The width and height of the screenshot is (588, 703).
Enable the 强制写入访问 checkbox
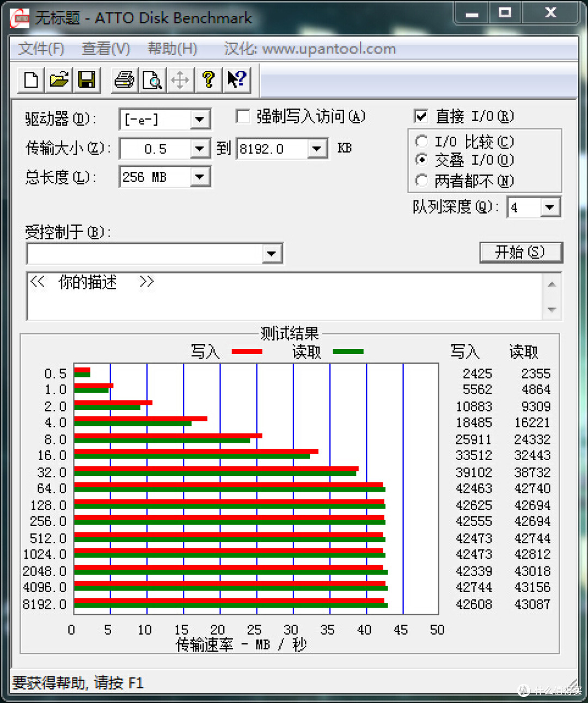tap(242, 116)
